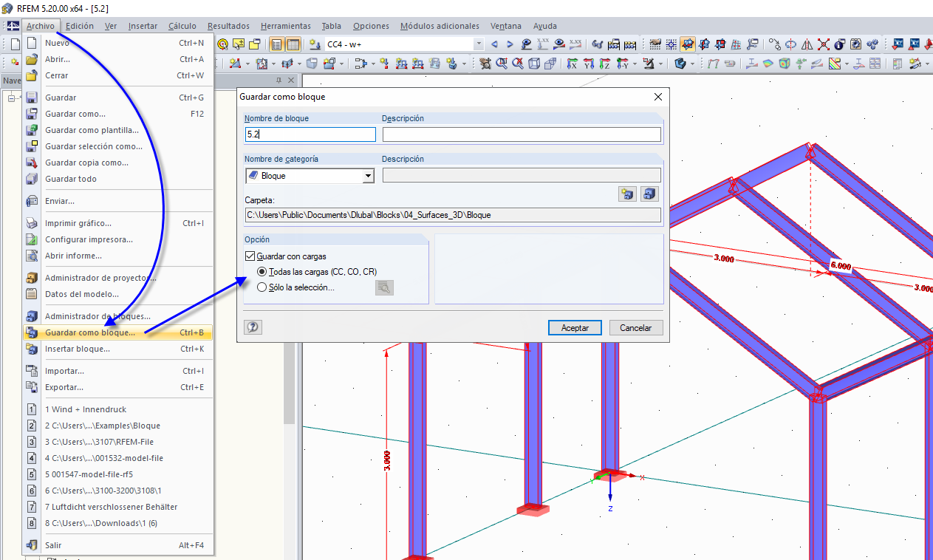933x560 pixels.
Task: Choose Imprimir gráfico... entry
Action: [118, 223]
